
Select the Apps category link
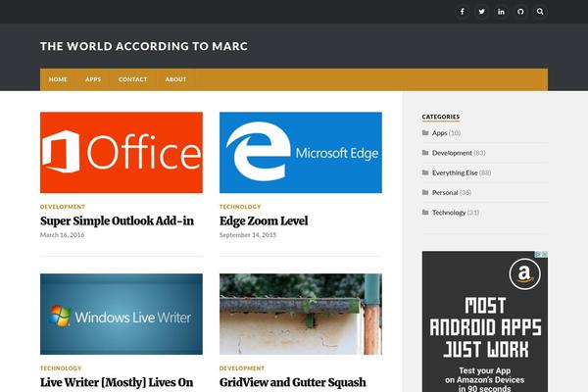tap(439, 133)
